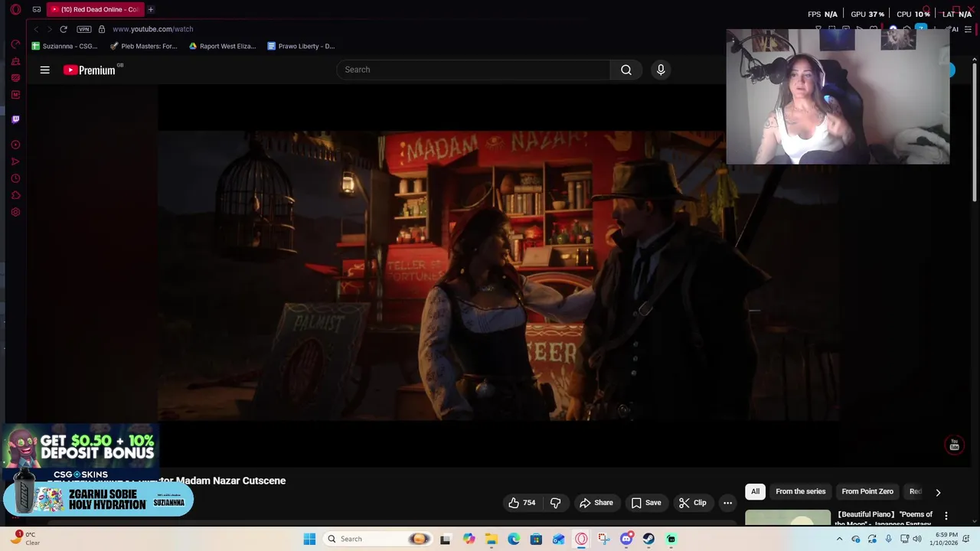Screen dimensions: 980x551
Task: Open the Opera GX main menu logo
Action: coord(15,9)
